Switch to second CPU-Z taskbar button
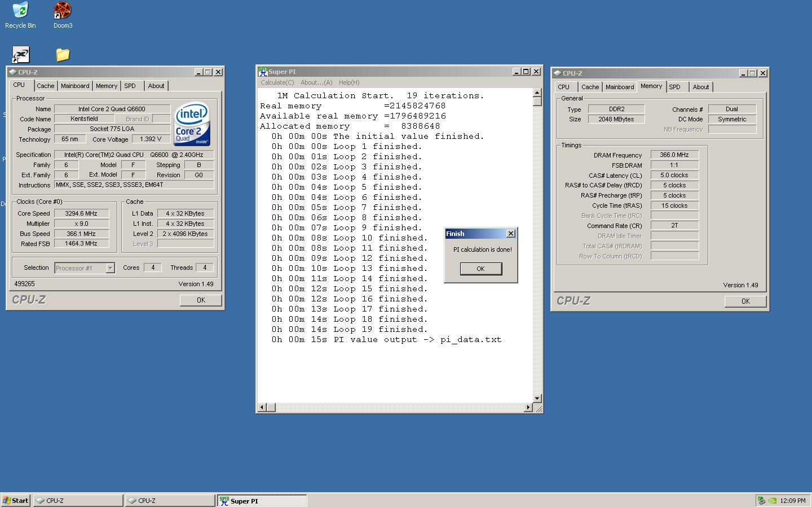Image resolution: width=812 pixels, height=508 pixels. pos(170,500)
